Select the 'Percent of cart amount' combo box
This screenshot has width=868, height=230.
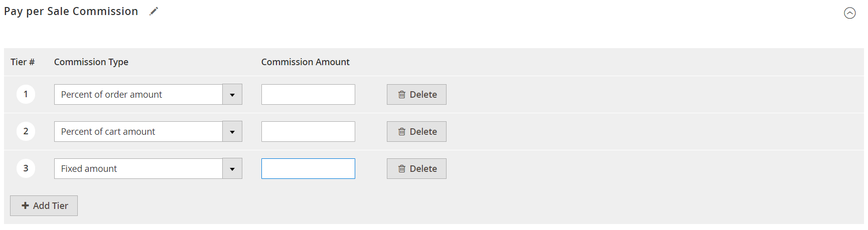(x=148, y=131)
